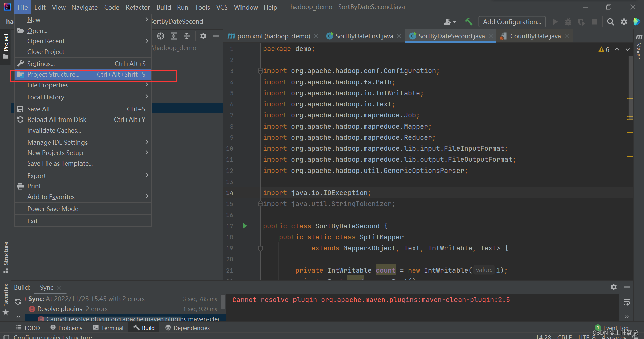The width and height of the screenshot is (644, 339).
Task: Open IDE settings gear in top toolbar
Action: [624, 22]
